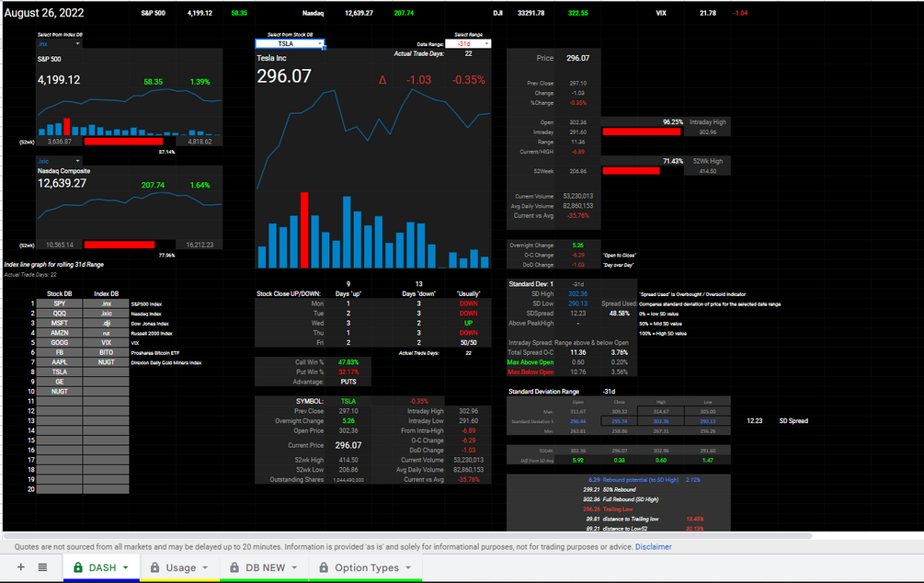Add a new sheet with plus icon
Viewport: 924px width, 583px height.
20,567
